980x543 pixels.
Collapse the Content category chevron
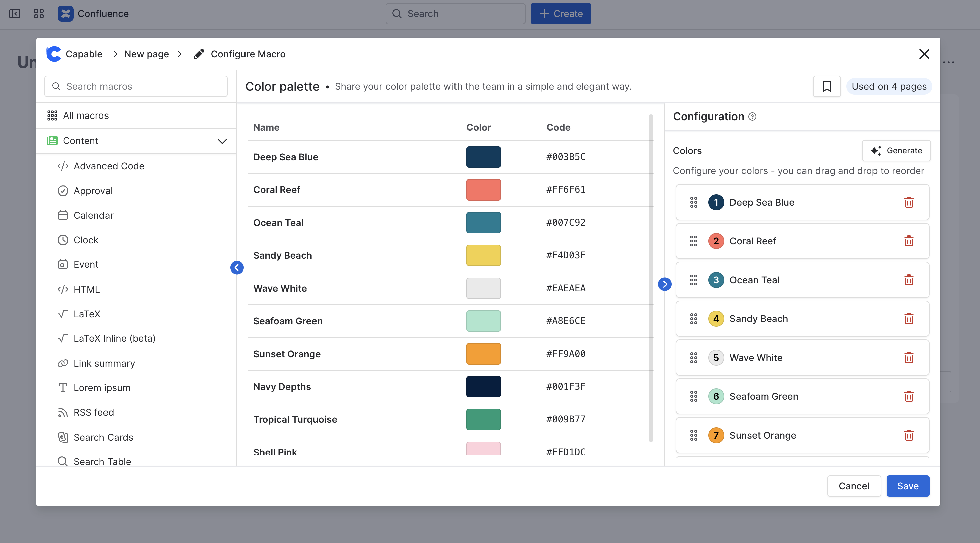click(x=222, y=141)
